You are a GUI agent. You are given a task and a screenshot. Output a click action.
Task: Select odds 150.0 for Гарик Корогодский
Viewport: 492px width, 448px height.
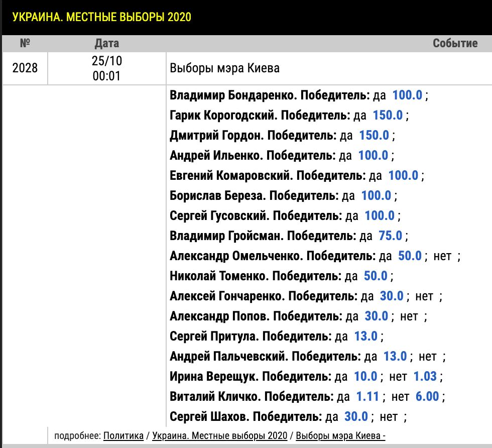(388, 115)
